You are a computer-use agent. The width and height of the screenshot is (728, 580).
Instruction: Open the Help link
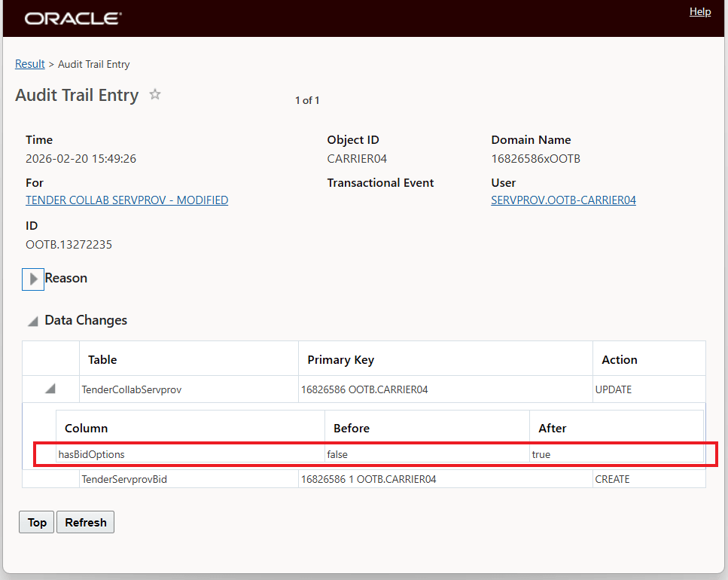700,11
